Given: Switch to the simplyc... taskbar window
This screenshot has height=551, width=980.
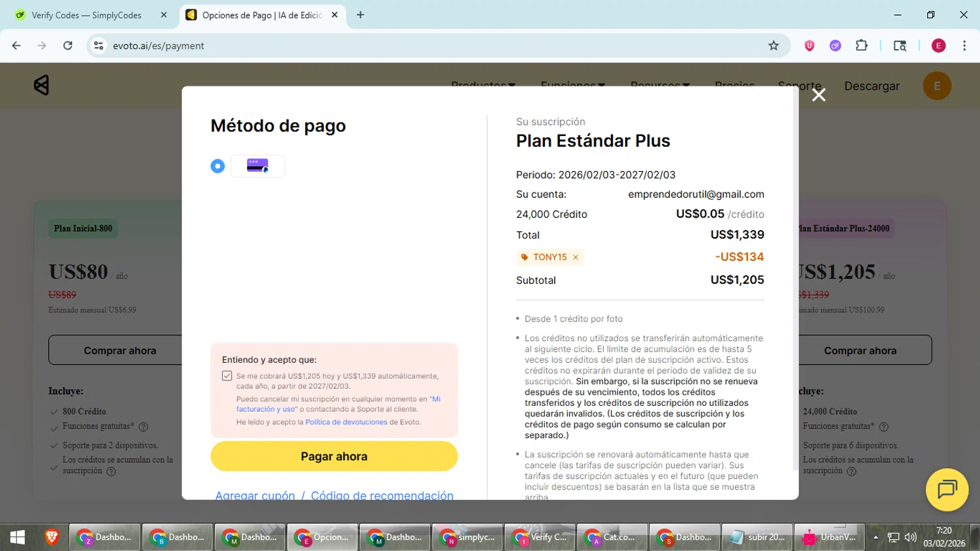Looking at the screenshot, I should click(x=467, y=537).
